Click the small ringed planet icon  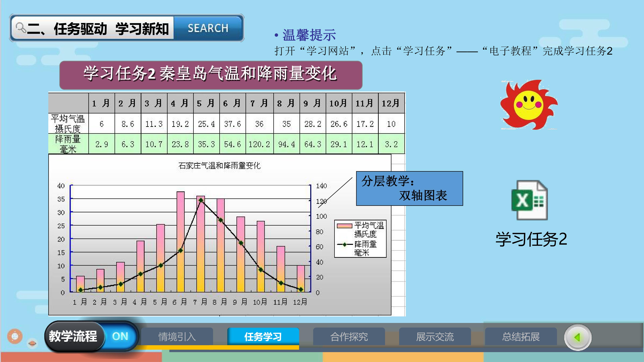pos(32,343)
